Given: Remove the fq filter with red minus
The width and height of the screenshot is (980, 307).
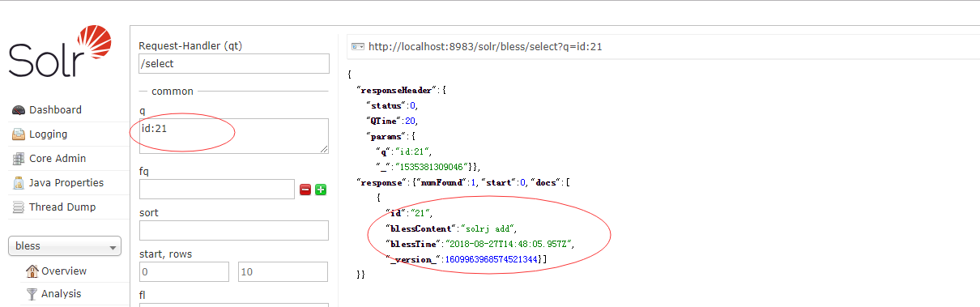Looking at the screenshot, I should (305, 190).
